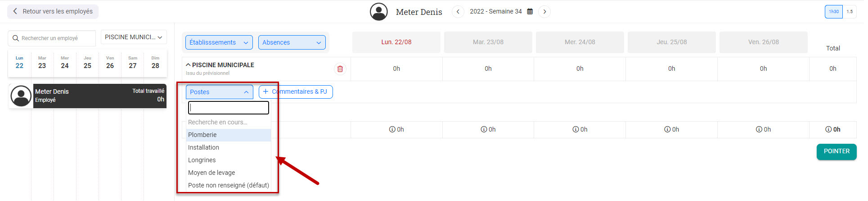Open the Absences dropdown
Image resolution: width=868 pixels, height=201 pixels.
292,42
